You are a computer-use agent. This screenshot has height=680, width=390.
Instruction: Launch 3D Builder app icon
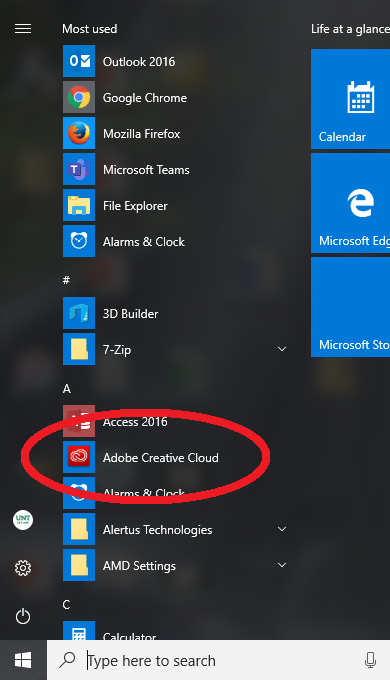79,313
